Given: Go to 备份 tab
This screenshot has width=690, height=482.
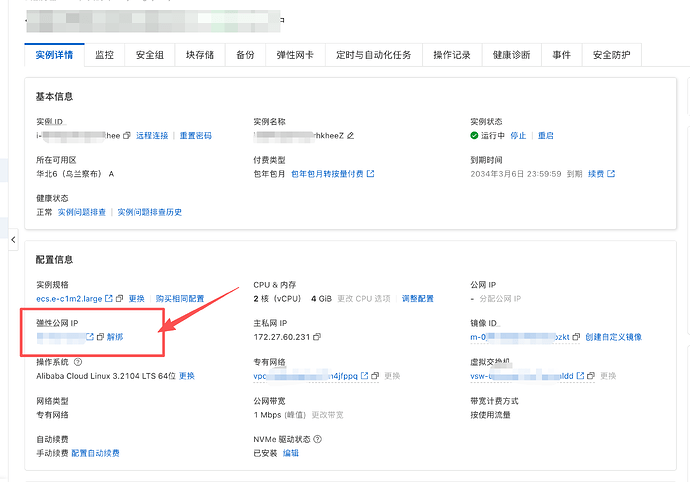Looking at the screenshot, I should (245, 55).
